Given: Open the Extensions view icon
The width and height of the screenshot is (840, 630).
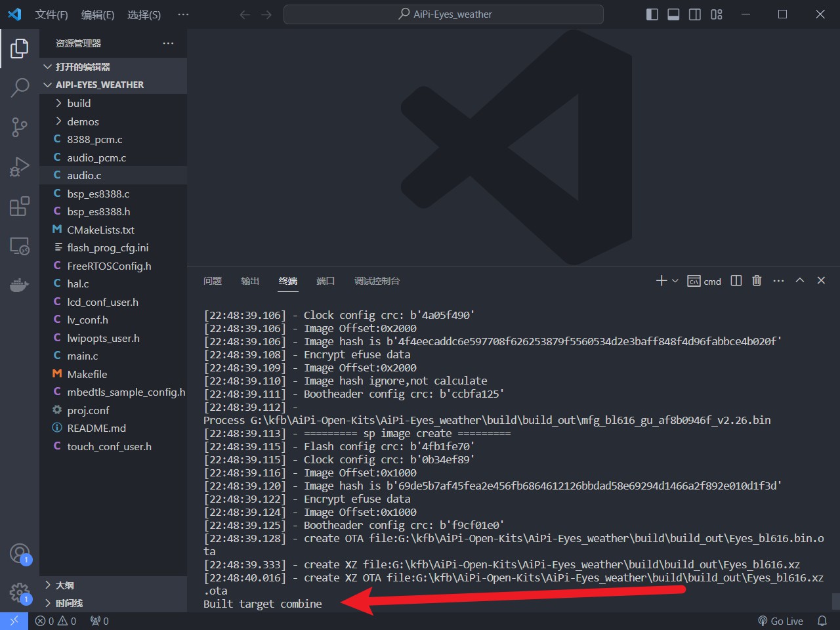Looking at the screenshot, I should (20, 206).
